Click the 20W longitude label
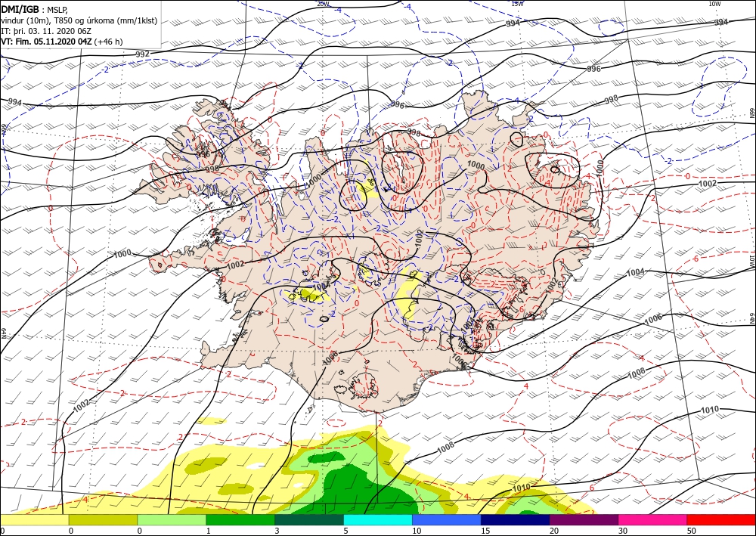Viewport: 756px width, 536px height. [323, 3]
